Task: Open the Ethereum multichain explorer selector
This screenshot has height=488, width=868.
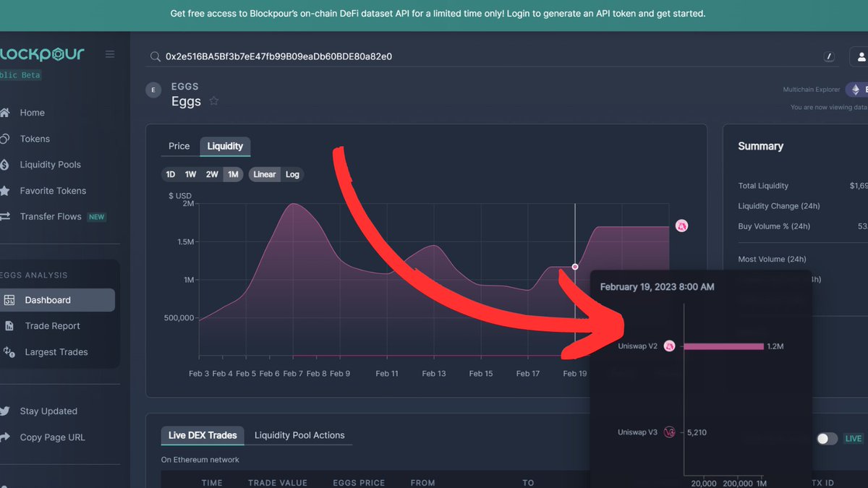Action: [856, 90]
